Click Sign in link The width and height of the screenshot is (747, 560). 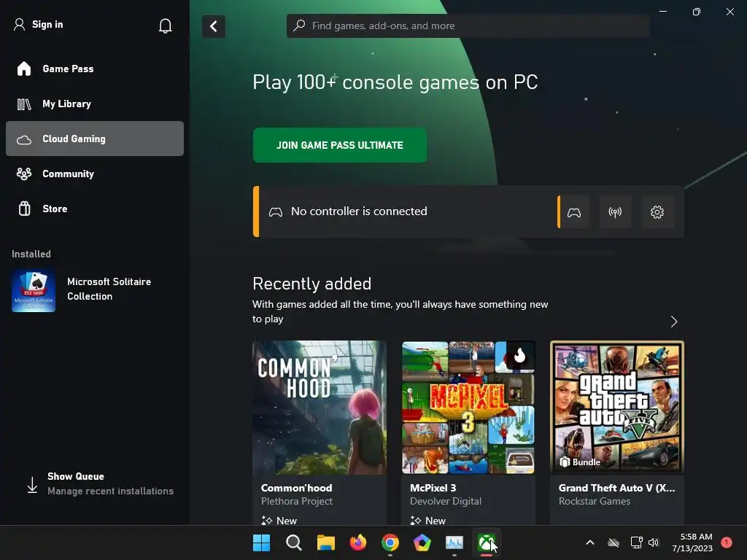[x=47, y=25]
